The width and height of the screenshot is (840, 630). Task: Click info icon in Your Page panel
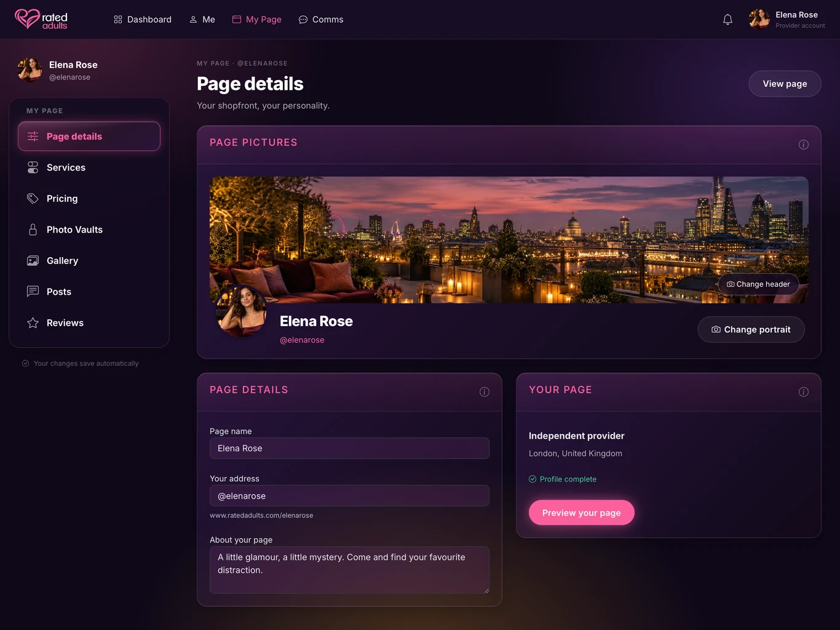803,392
